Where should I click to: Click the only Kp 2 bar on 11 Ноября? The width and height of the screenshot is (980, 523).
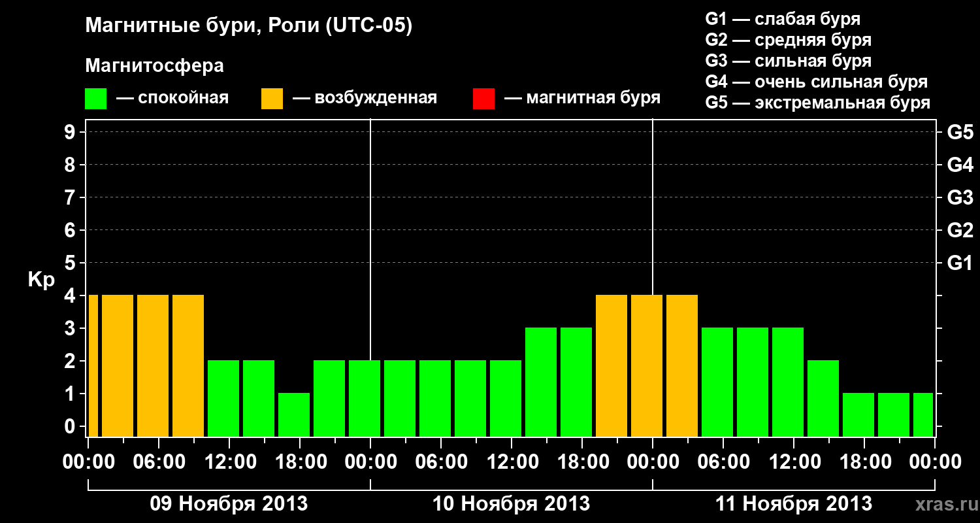[823, 398]
